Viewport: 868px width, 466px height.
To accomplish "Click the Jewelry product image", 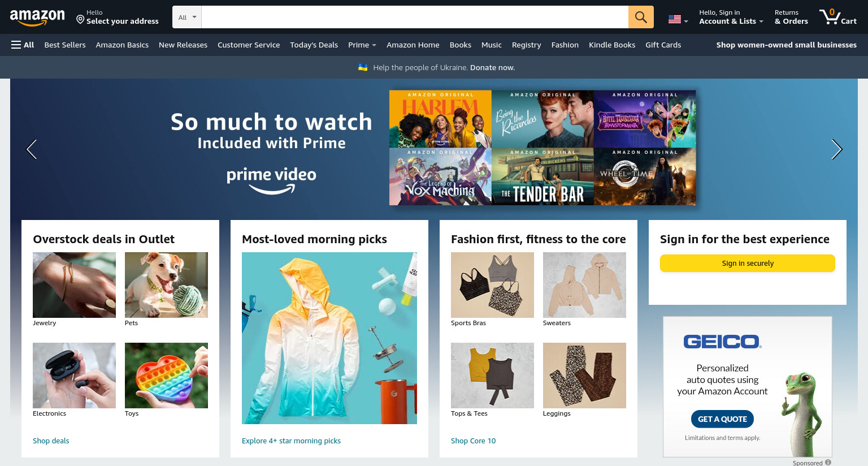I will pos(74,285).
